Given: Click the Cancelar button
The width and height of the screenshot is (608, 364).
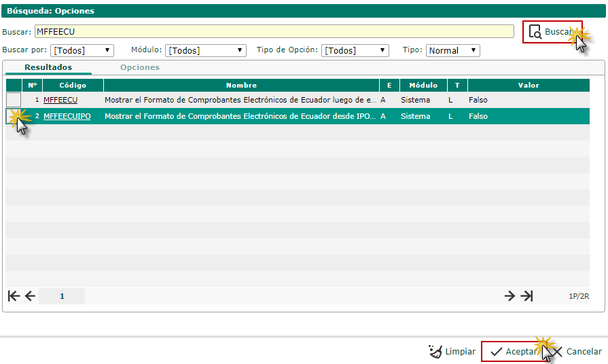Looking at the screenshot, I should [577, 352].
